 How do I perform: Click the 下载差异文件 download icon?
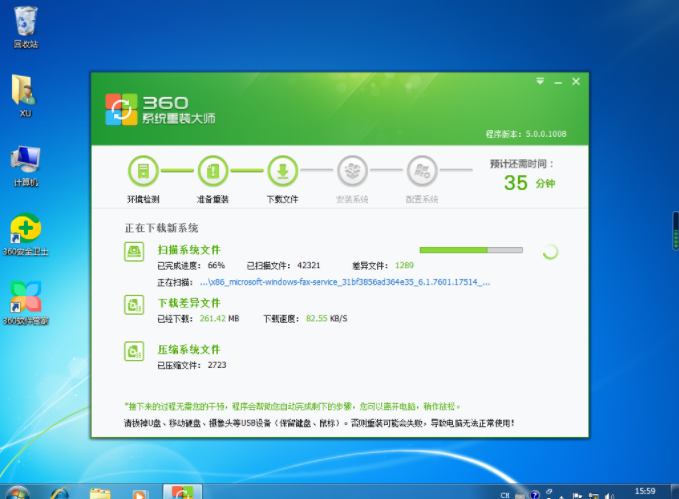tap(134, 305)
